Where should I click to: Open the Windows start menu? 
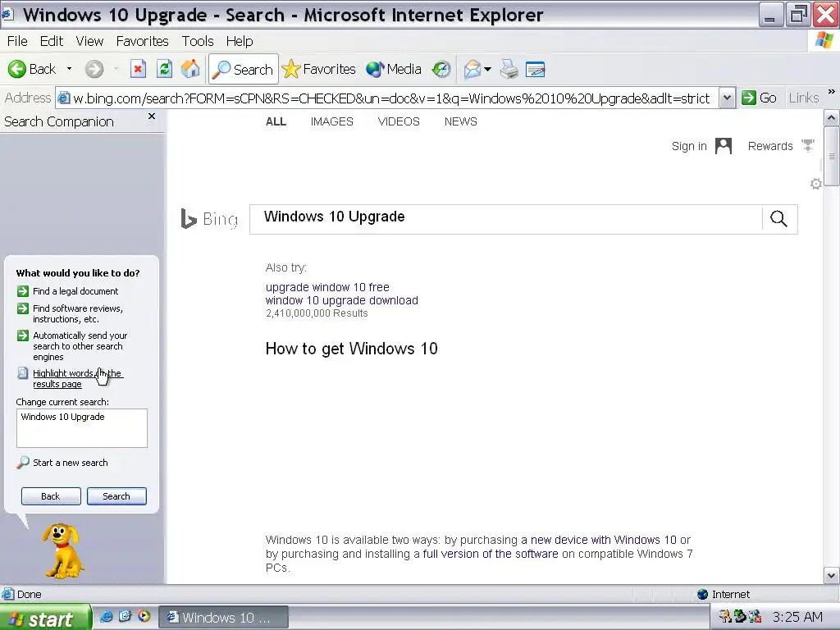pyautogui.click(x=45, y=618)
